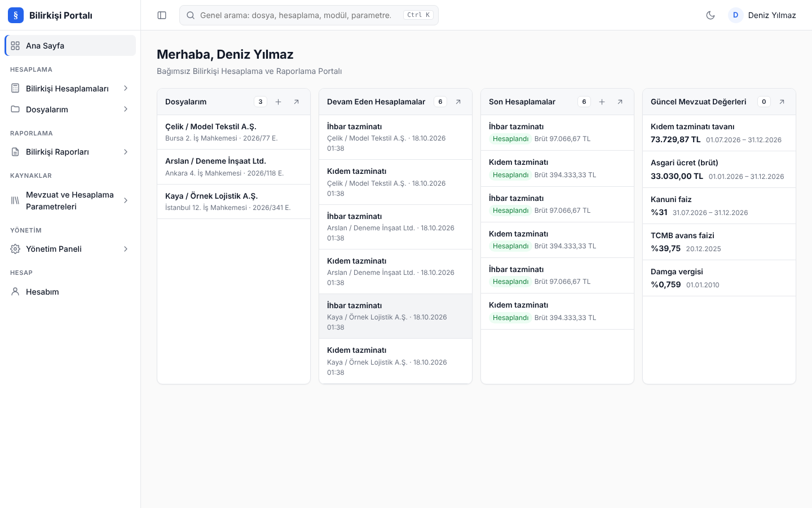Screen dimensions: 812x508
Task: Select Kıdem tazminatı tavanı value 73.729,87 TL
Action: point(676,139)
